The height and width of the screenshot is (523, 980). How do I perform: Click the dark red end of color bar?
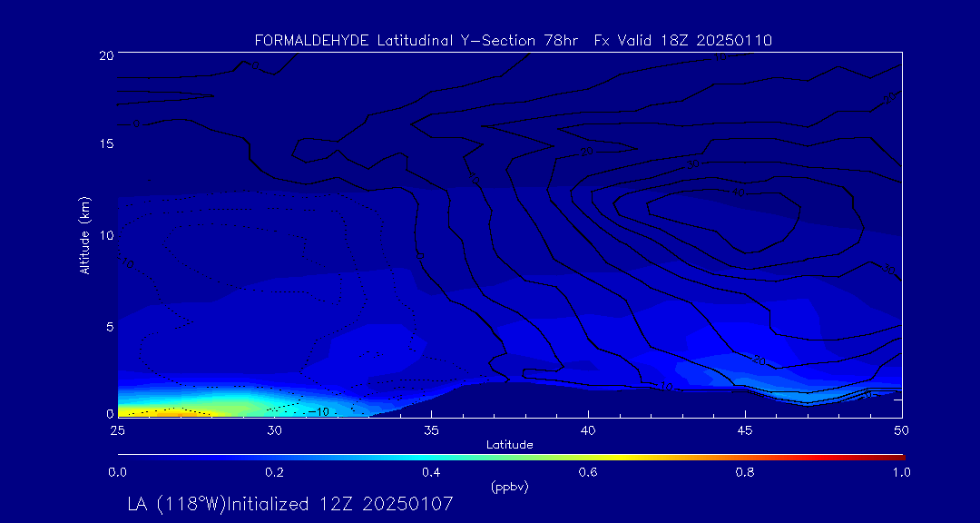tap(898, 458)
